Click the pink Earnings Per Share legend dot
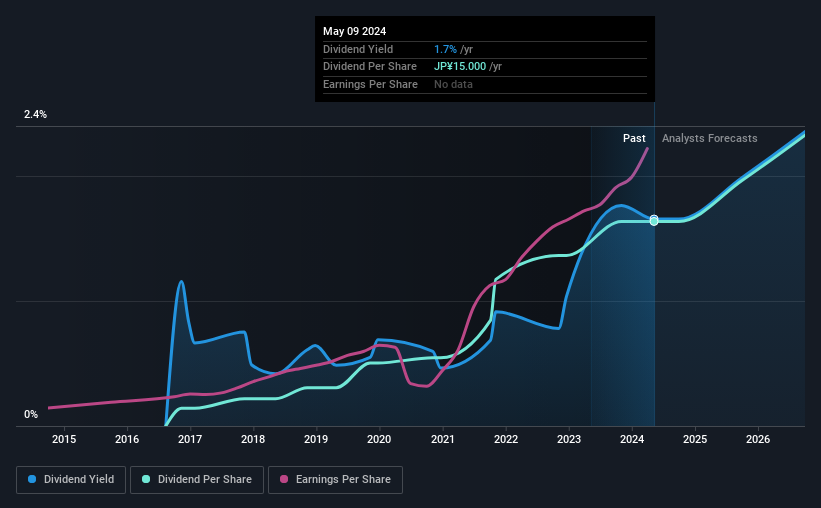 tap(284, 479)
